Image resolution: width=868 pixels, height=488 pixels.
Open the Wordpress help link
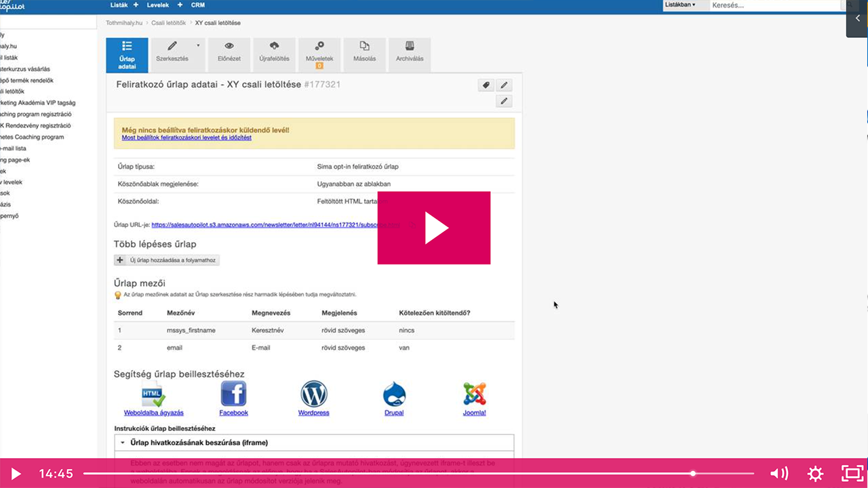314,413
